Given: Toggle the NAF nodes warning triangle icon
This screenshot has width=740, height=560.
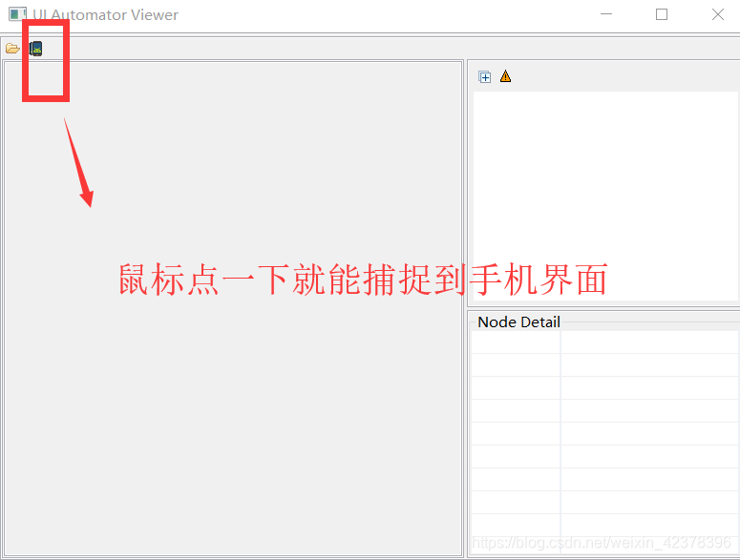Looking at the screenshot, I should (x=505, y=76).
